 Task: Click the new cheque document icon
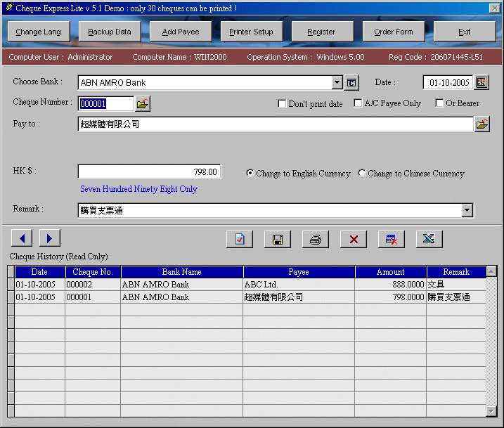[240, 239]
